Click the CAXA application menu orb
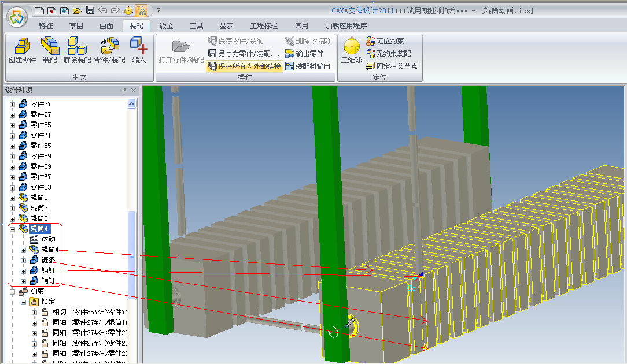Viewport: 627px width, 364px height. (17, 17)
